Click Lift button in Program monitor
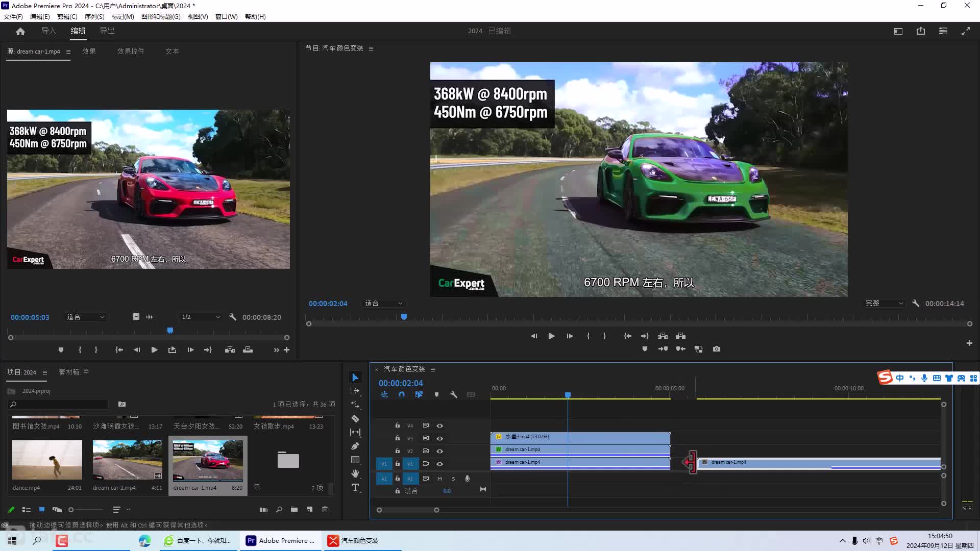This screenshot has height=551, width=980. click(x=663, y=336)
